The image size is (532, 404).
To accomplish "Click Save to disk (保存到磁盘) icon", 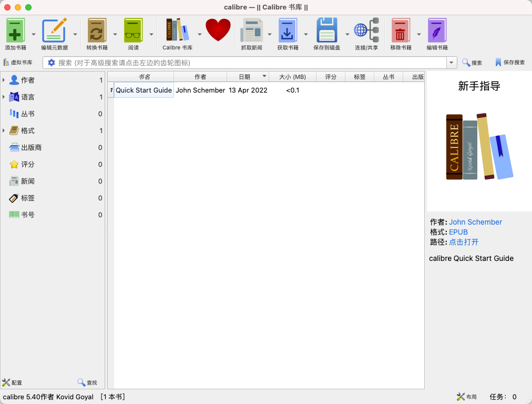I will tap(327, 31).
